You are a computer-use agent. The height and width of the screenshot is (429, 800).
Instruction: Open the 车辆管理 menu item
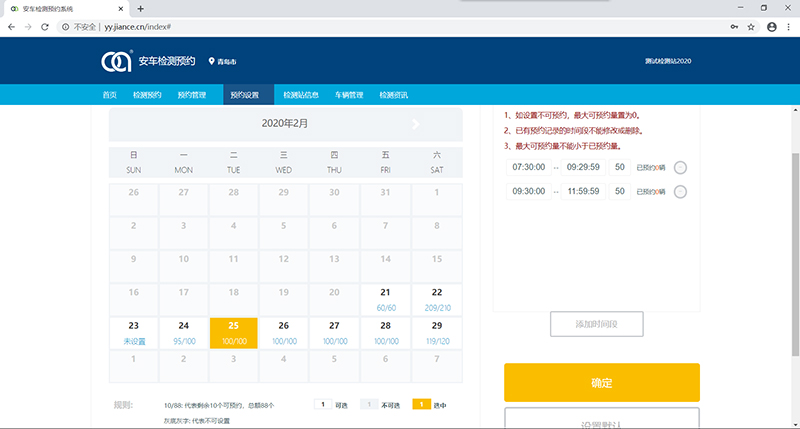[x=349, y=95]
